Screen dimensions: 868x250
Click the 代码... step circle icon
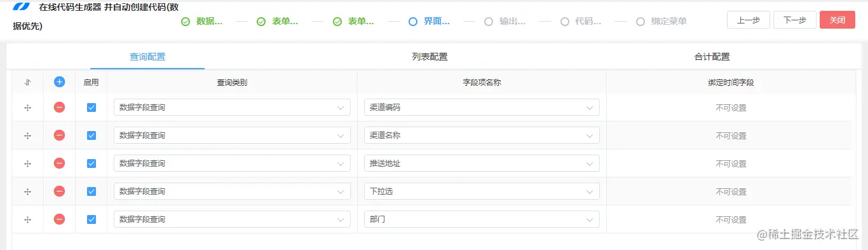(565, 22)
